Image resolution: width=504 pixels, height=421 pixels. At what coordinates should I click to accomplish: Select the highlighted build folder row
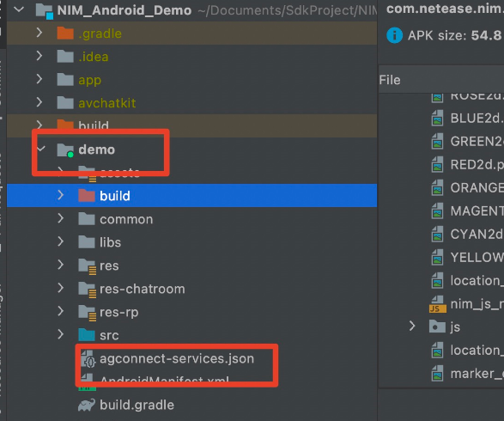tap(191, 196)
